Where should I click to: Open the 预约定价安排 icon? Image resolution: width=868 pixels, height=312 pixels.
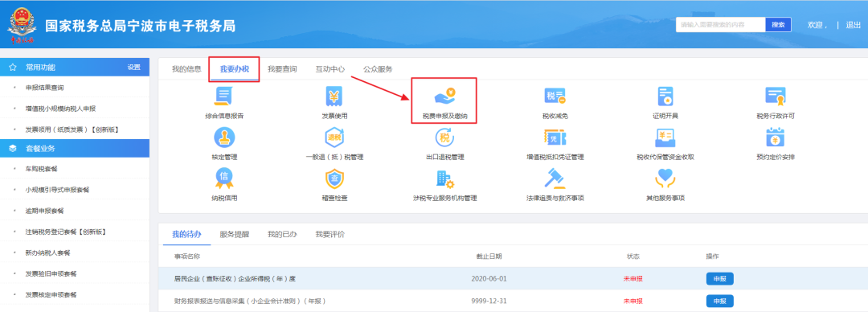click(x=776, y=138)
